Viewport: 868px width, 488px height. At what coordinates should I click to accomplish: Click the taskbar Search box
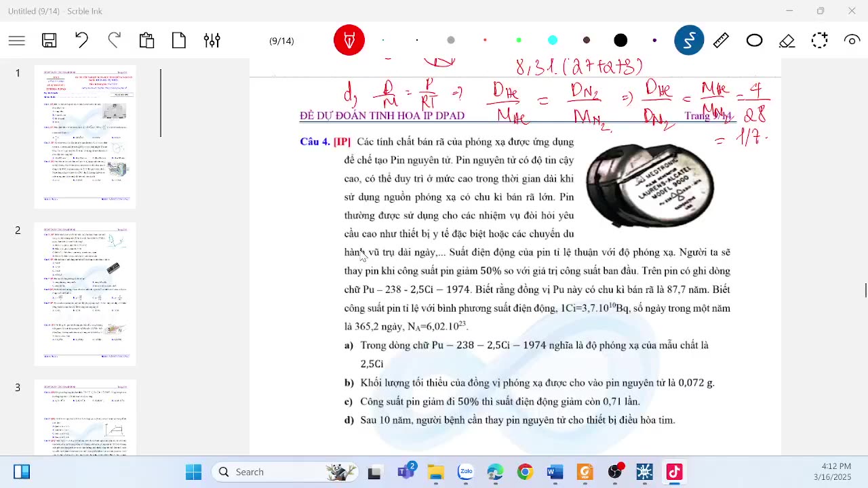point(285,472)
